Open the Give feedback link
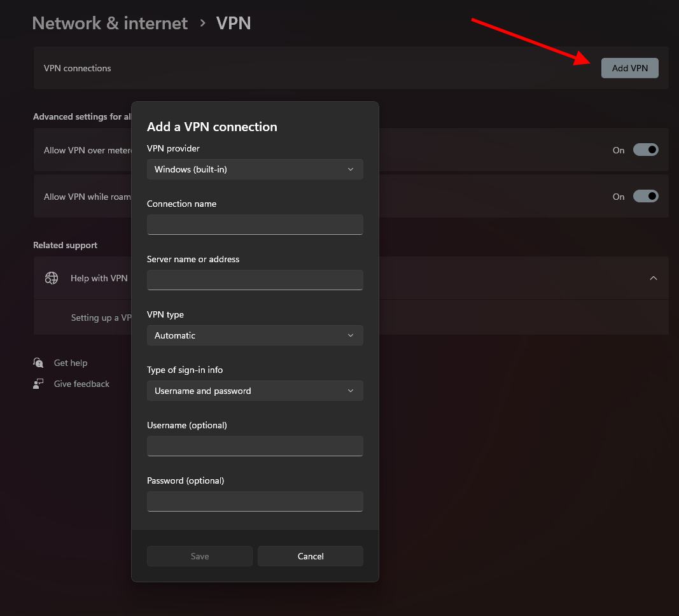Screen dimensions: 679x616 pos(81,384)
